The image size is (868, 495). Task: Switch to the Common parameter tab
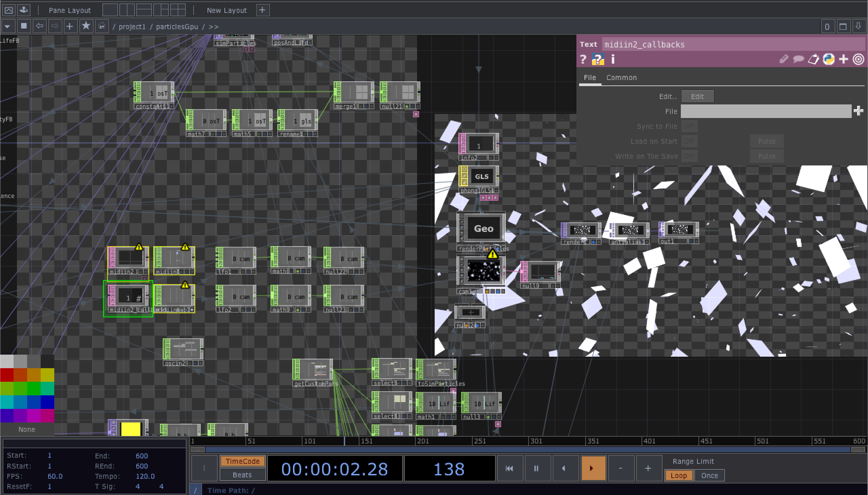click(x=621, y=78)
